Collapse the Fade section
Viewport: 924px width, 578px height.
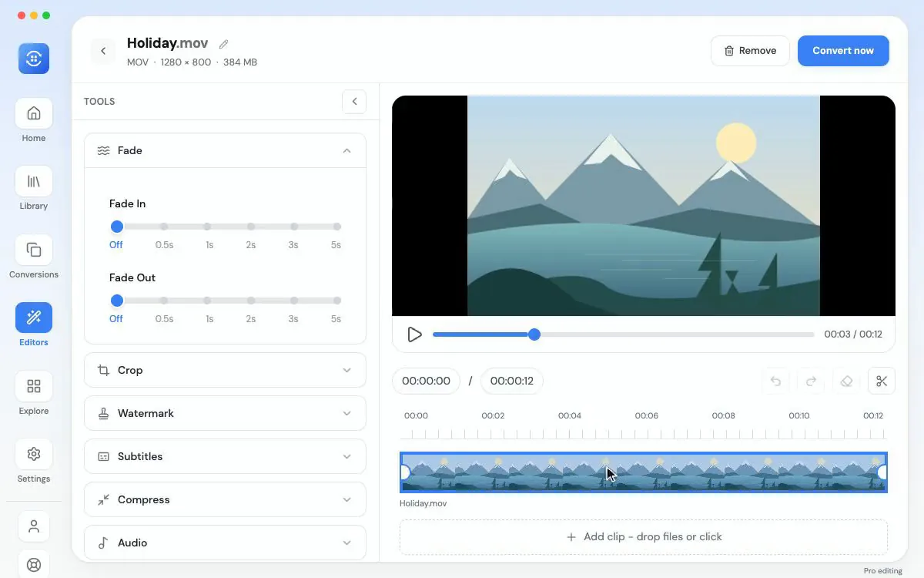[x=346, y=150]
